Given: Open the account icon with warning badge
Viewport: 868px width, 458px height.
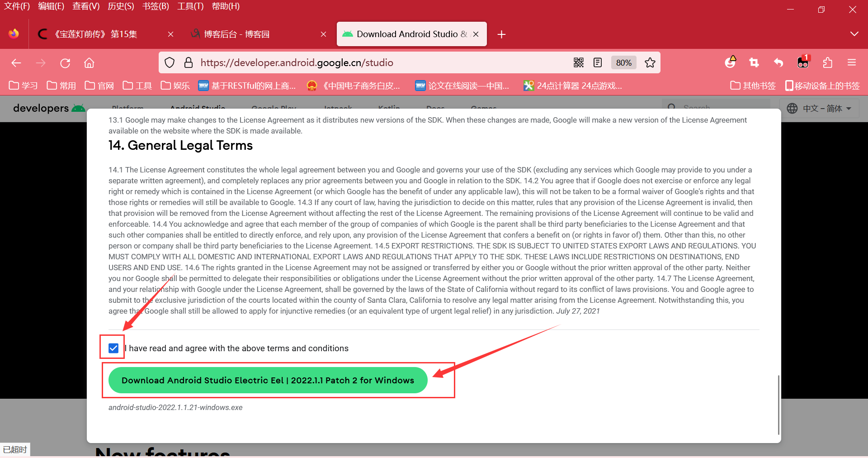Looking at the screenshot, I should [x=731, y=62].
